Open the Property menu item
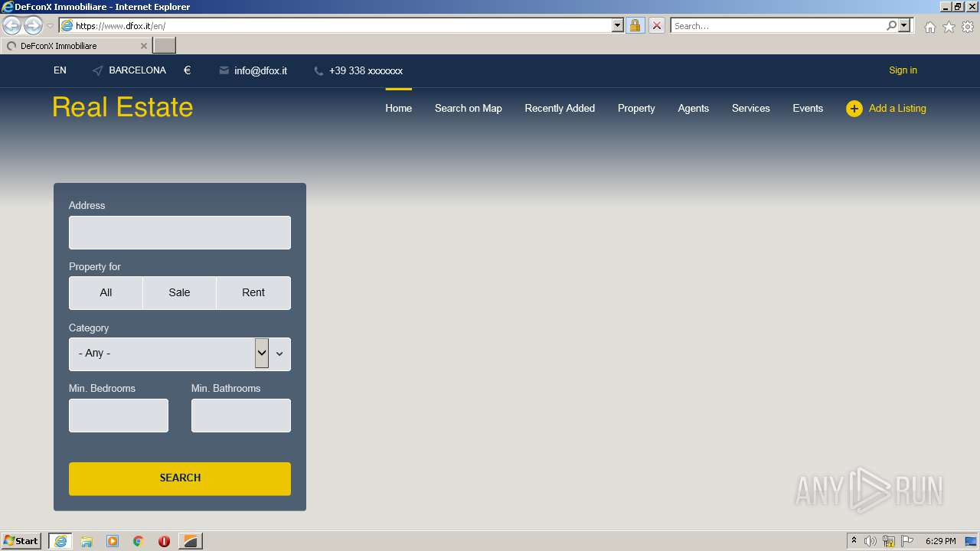980x551 pixels. click(x=636, y=108)
